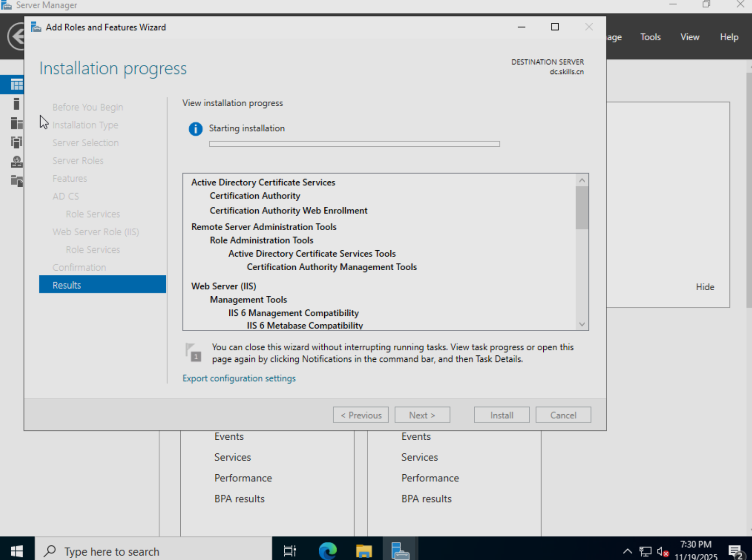
Task: Open File and Storage Services sidebar icon
Action: [17, 181]
